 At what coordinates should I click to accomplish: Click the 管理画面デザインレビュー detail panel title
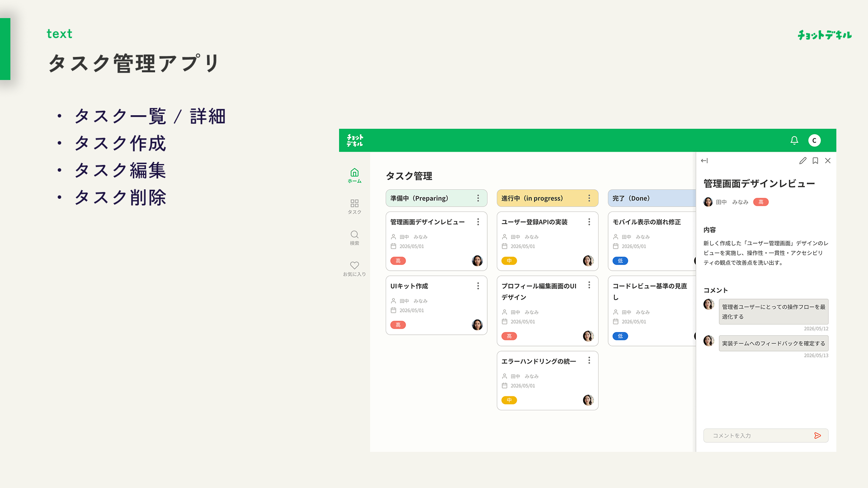point(759,183)
